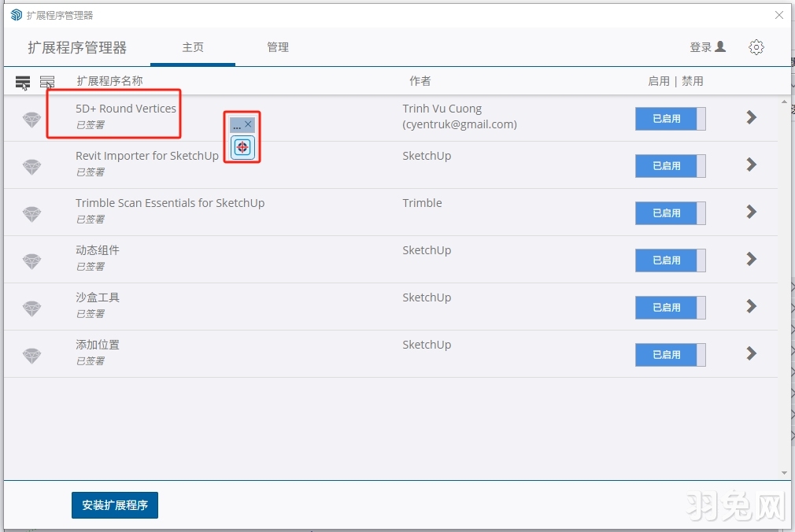
Task: Select the expand-all list view icon
Action: (23, 82)
